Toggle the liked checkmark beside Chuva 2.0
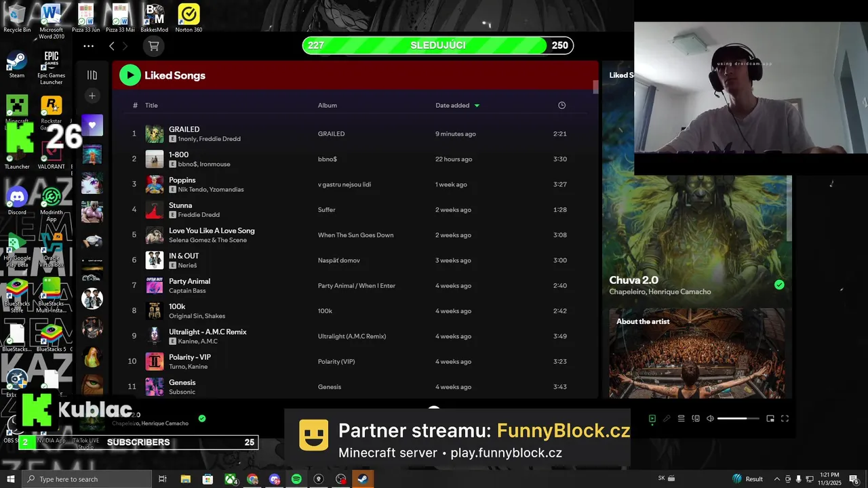 779,285
